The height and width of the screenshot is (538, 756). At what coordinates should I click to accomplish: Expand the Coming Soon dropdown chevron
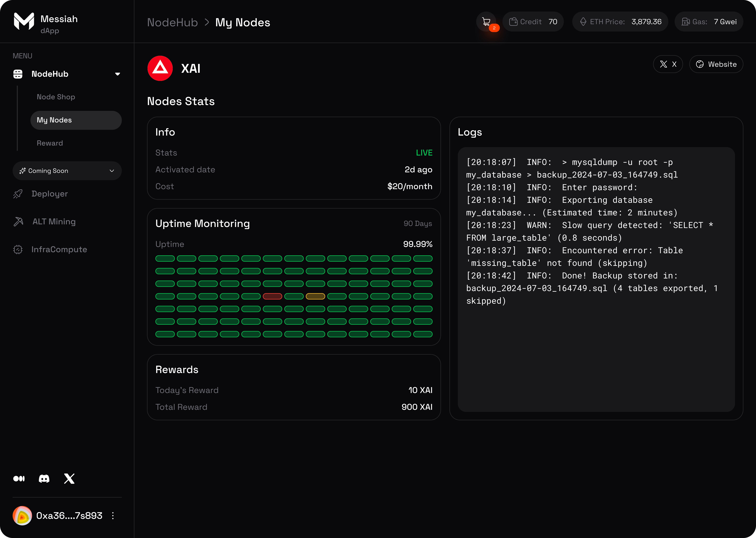(112, 171)
